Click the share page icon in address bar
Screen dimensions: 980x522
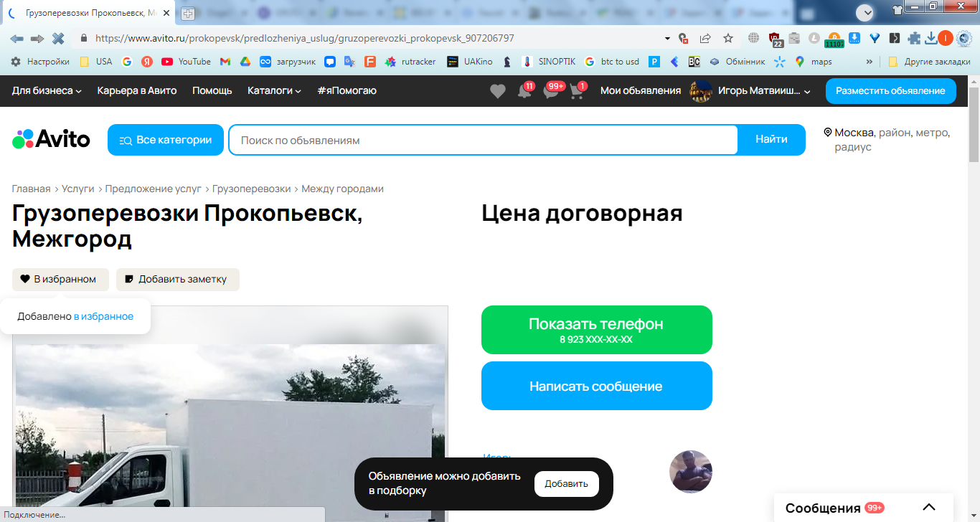tap(706, 38)
